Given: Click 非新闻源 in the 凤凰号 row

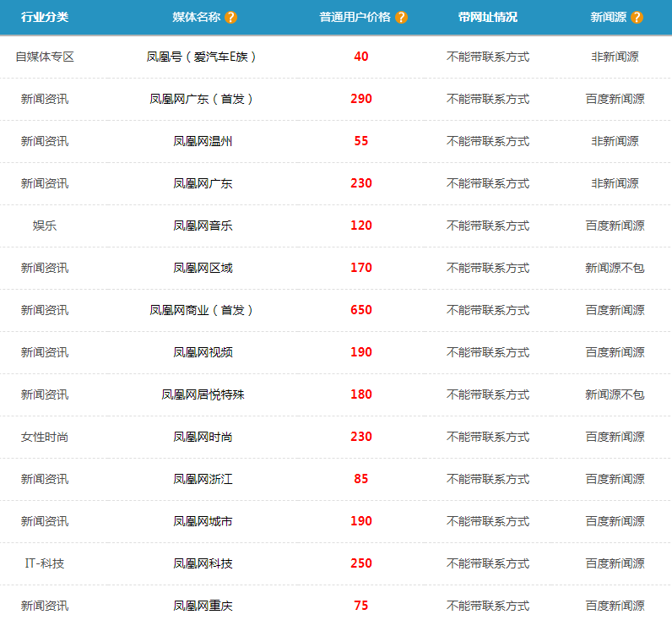Looking at the screenshot, I should click(x=615, y=57).
